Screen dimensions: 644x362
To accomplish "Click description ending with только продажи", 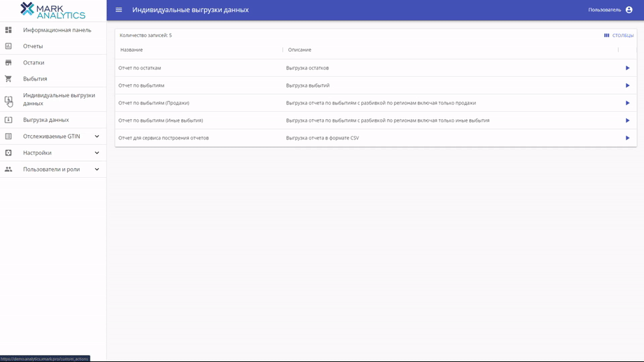I will coord(381,103).
